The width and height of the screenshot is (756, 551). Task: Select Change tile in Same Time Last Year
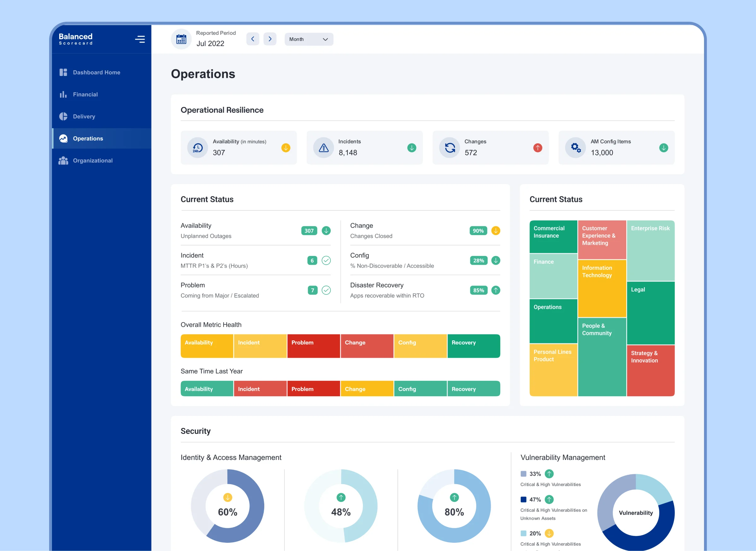(x=367, y=389)
